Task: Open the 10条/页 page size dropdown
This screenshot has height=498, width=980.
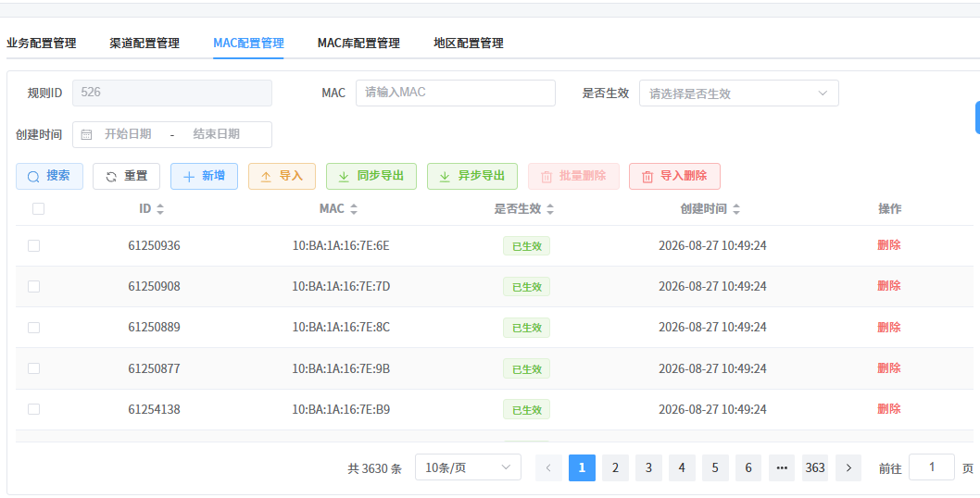Action: [468, 467]
